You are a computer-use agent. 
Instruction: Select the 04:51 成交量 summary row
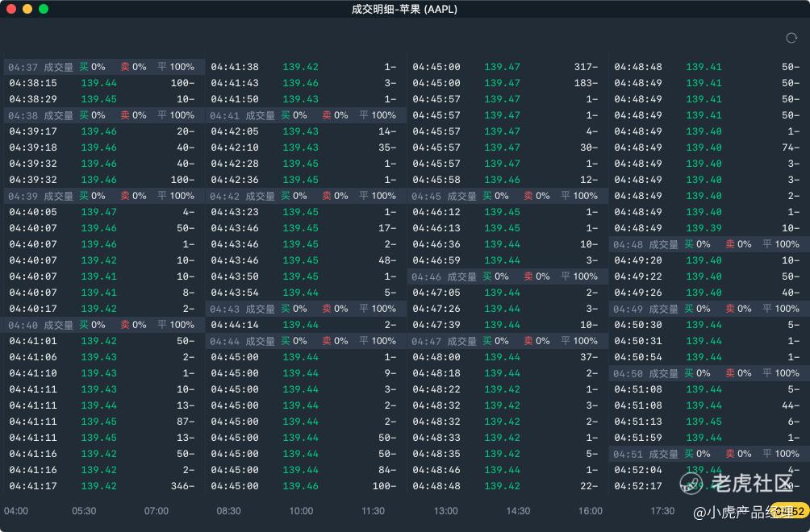click(x=709, y=454)
